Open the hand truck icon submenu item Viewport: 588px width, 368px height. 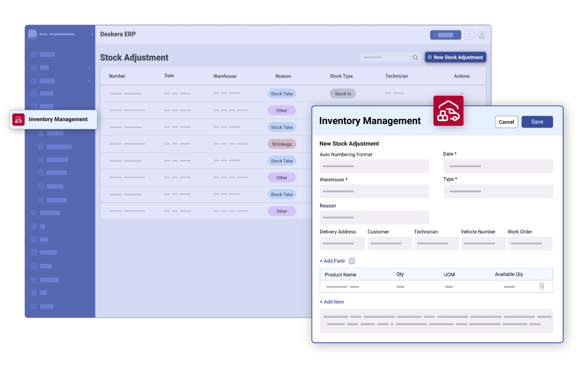[x=41, y=200]
